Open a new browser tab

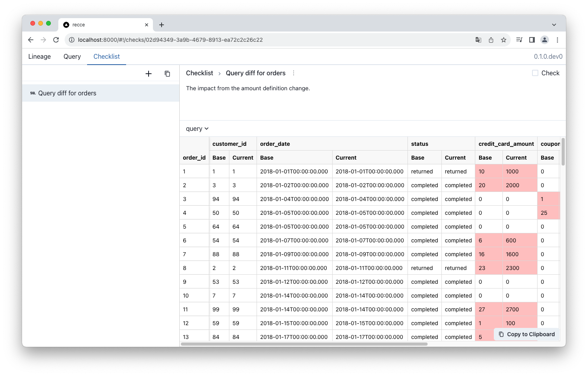pyautogui.click(x=162, y=25)
